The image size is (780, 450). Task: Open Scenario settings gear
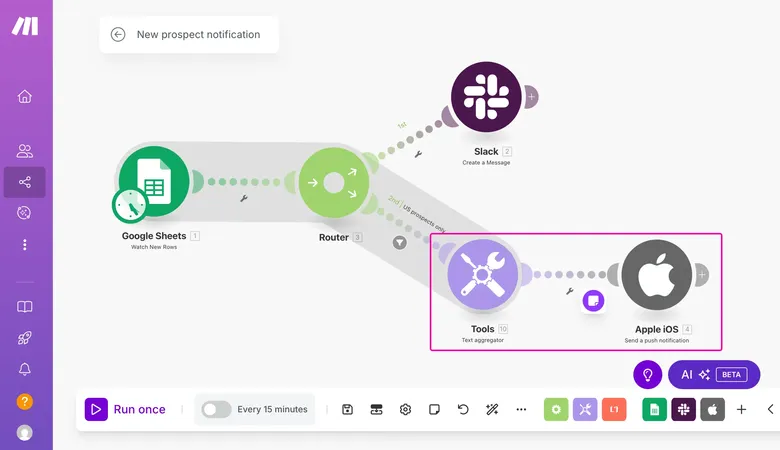(405, 409)
